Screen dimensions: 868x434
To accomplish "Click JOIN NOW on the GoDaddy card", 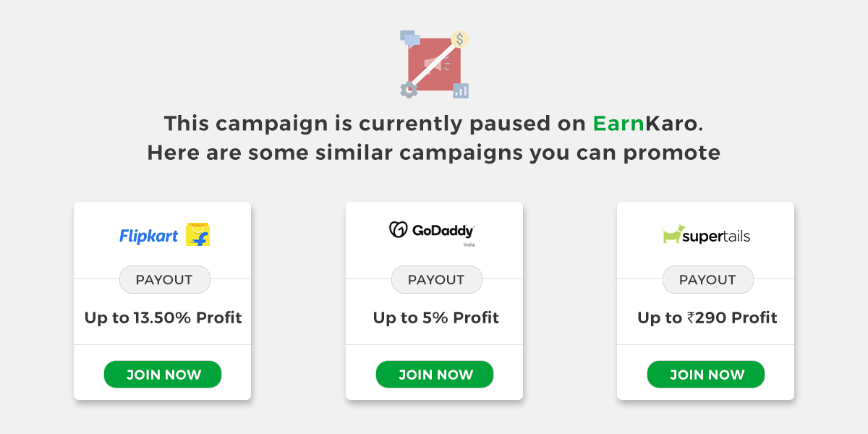I will coord(434,374).
